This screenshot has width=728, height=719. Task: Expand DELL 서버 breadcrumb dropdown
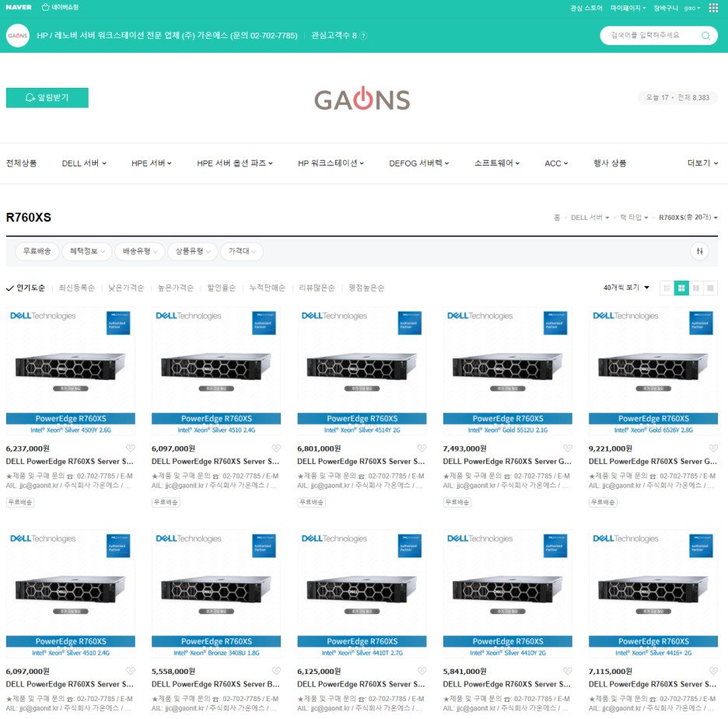(590, 218)
